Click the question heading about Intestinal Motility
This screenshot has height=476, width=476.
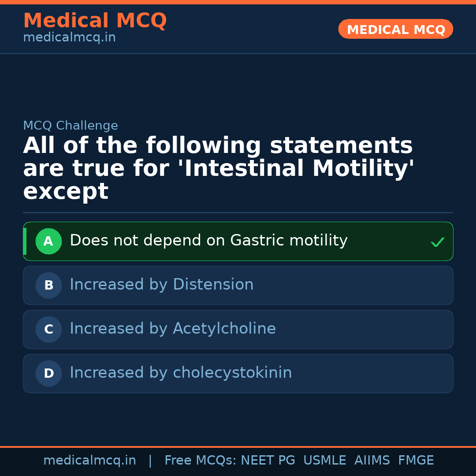(x=218, y=169)
